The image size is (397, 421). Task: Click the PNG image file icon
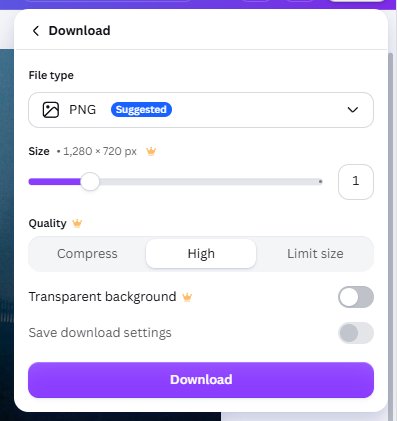pos(51,110)
